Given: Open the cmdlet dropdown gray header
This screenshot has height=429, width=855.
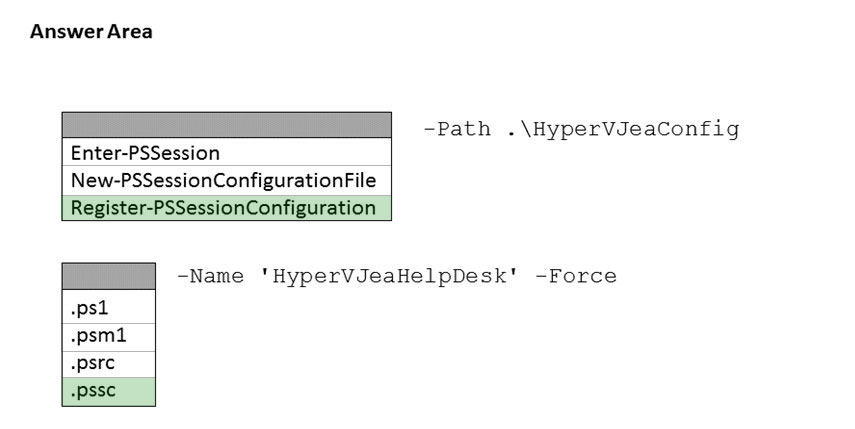Looking at the screenshot, I should [x=227, y=125].
